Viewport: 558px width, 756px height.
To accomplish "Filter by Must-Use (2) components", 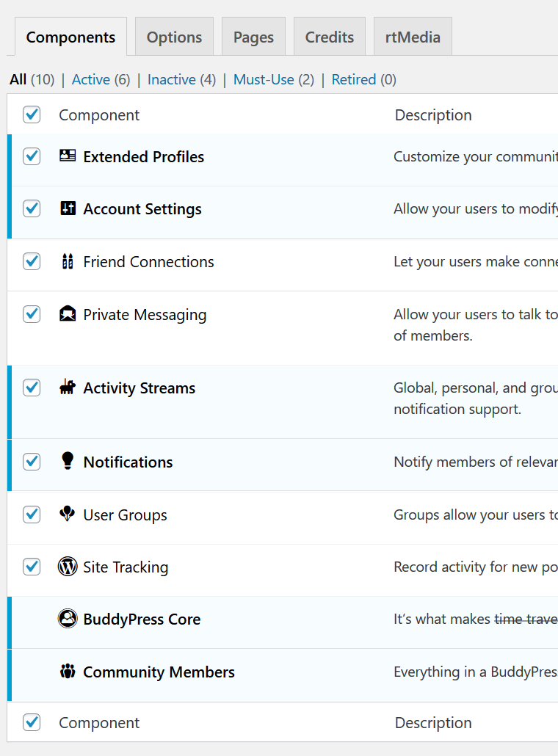I will (x=274, y=79).
